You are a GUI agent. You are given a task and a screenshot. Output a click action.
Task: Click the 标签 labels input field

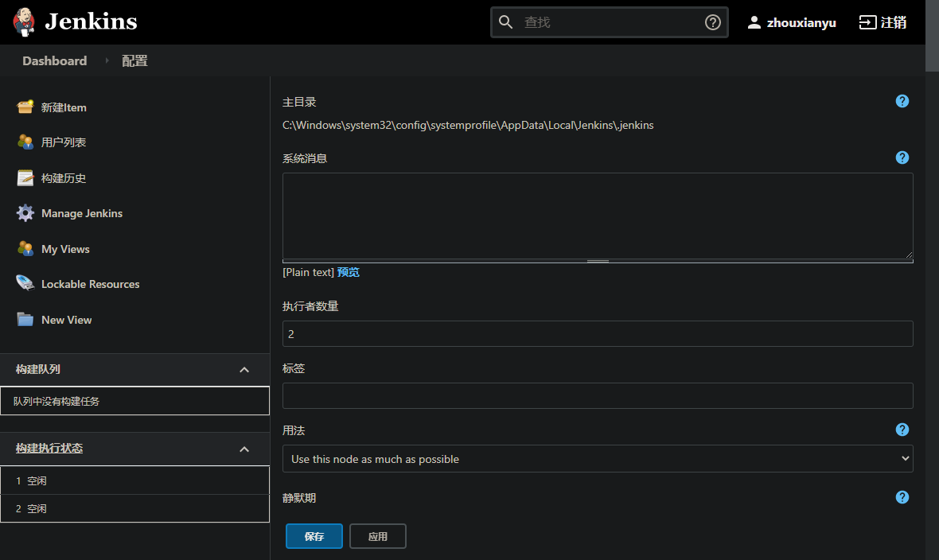[x=598, y=396]
